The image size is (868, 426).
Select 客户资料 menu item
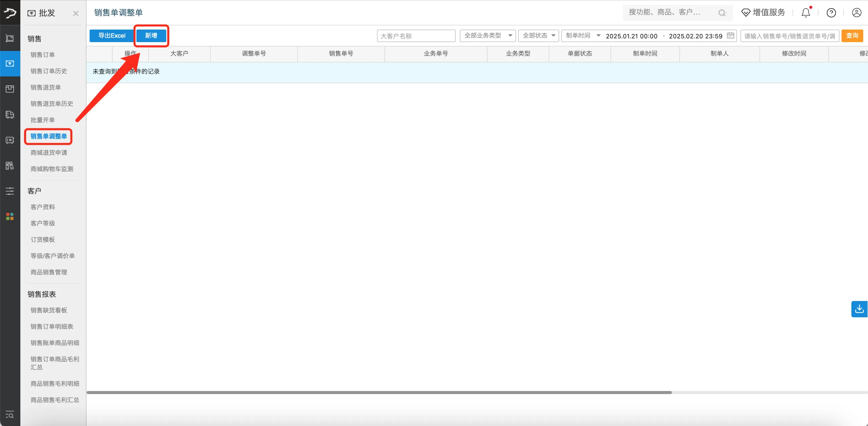[42, 207]
